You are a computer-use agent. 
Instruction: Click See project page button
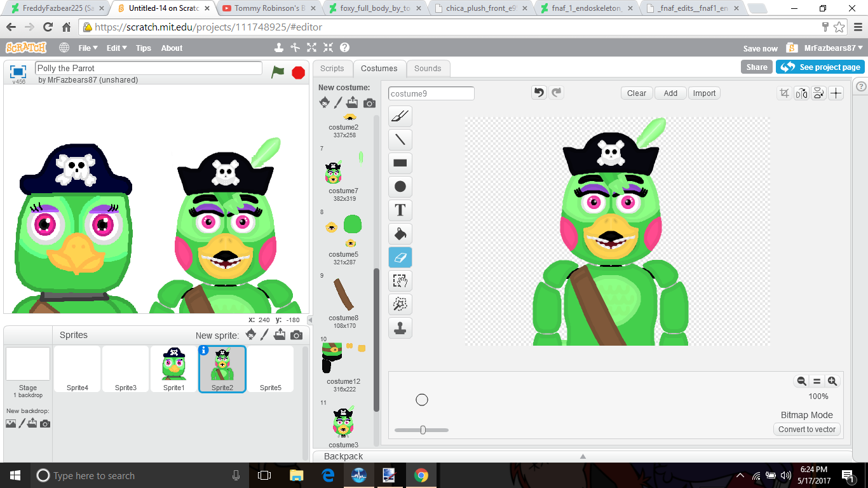(x=820, y=67)
